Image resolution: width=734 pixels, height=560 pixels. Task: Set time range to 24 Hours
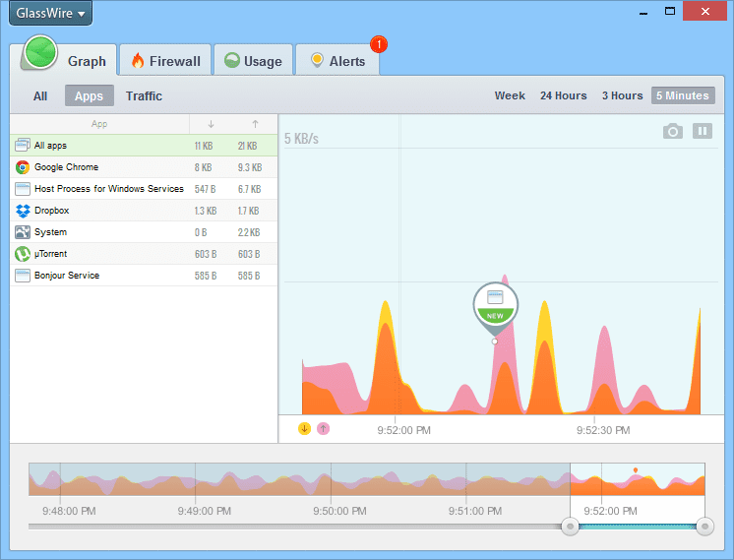[563, 95]
